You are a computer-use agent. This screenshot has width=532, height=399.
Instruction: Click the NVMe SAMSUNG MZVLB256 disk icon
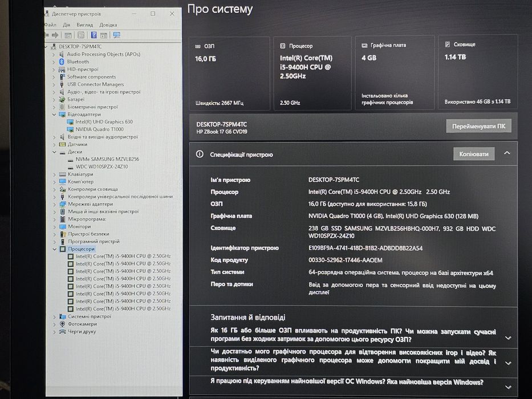click(x=71, y=160)
